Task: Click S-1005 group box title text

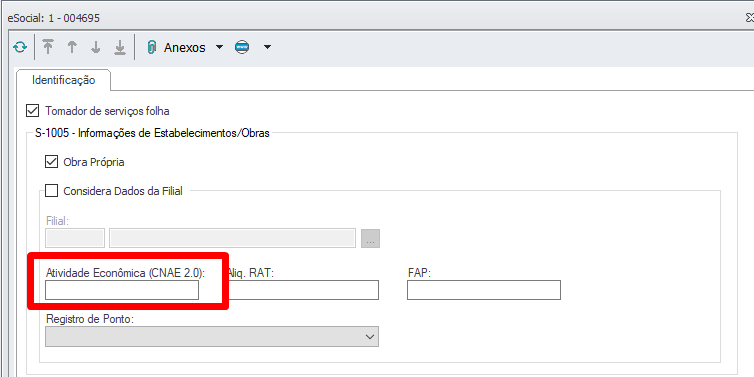Action: pos(152,133)
